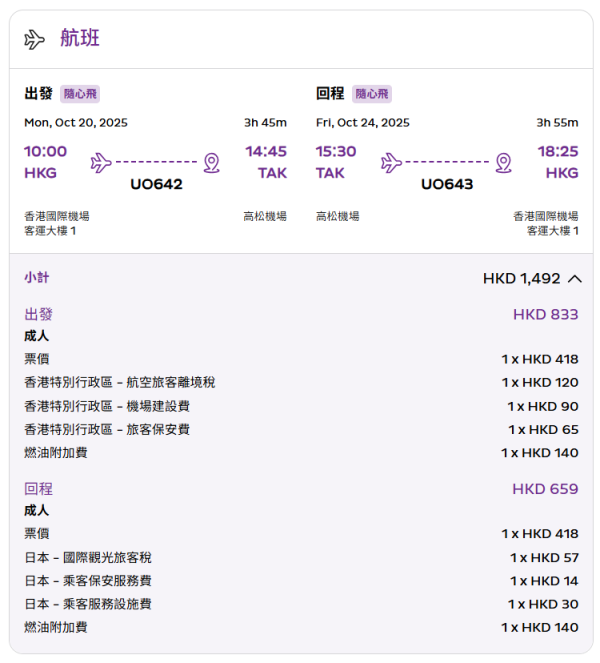Click 機場建設費 fee row
600x663 pixels.
pos(301,406)
